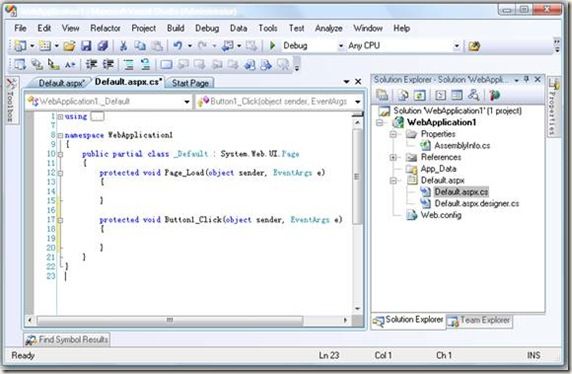Open the Refactor menu
The image size is (572, 374).
105,28
